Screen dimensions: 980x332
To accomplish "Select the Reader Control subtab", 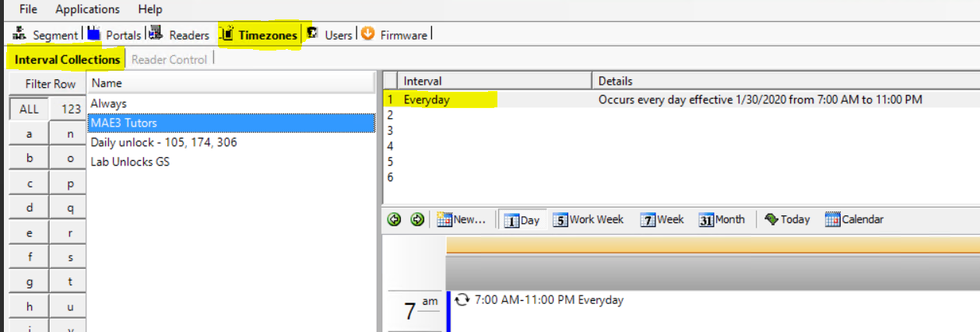I will click(x=169, y=59).
